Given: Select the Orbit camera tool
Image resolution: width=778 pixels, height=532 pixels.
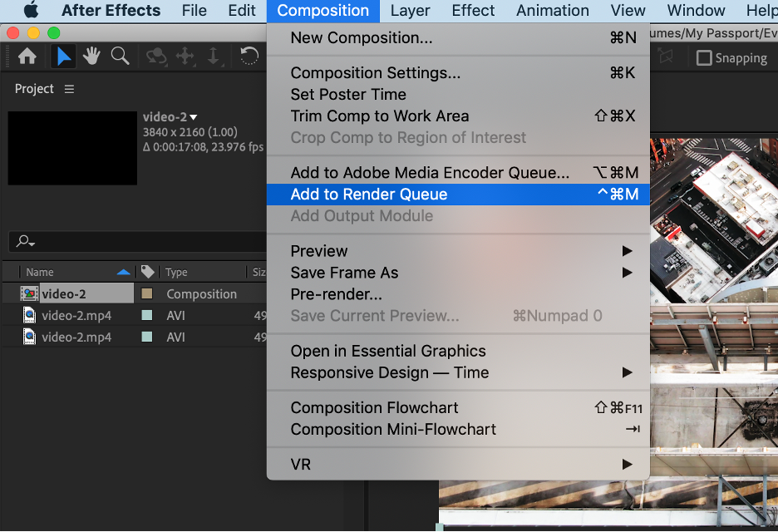Looking at the screenshot, I should click(156, 57).
